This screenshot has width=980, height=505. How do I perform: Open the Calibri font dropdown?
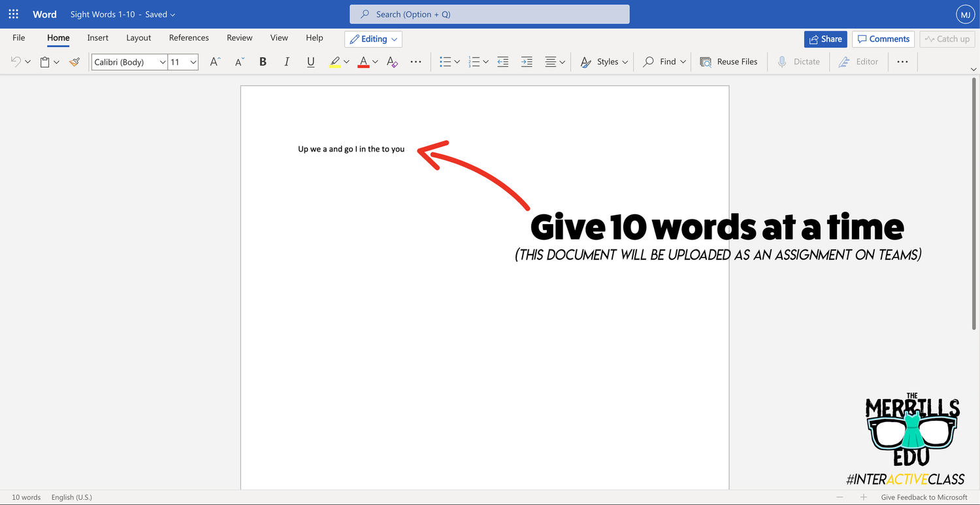coord(163,61)
